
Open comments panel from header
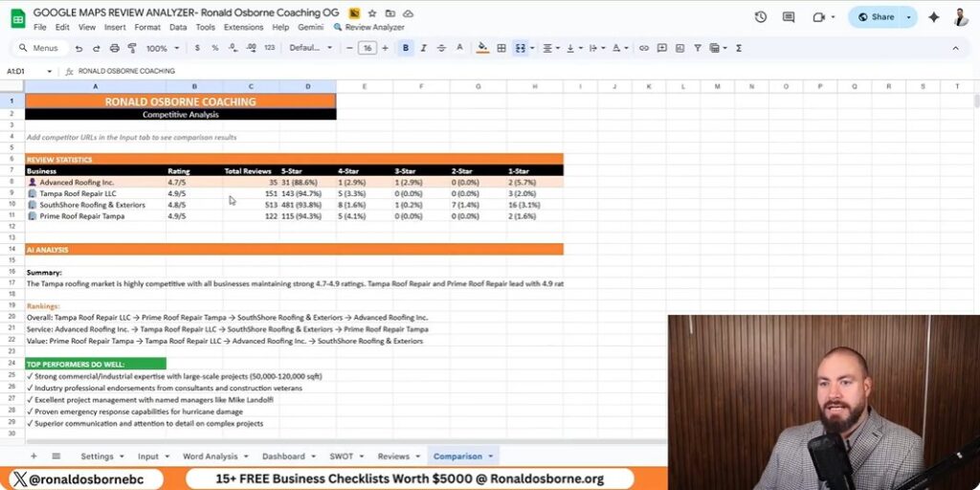tap(789, 17)
